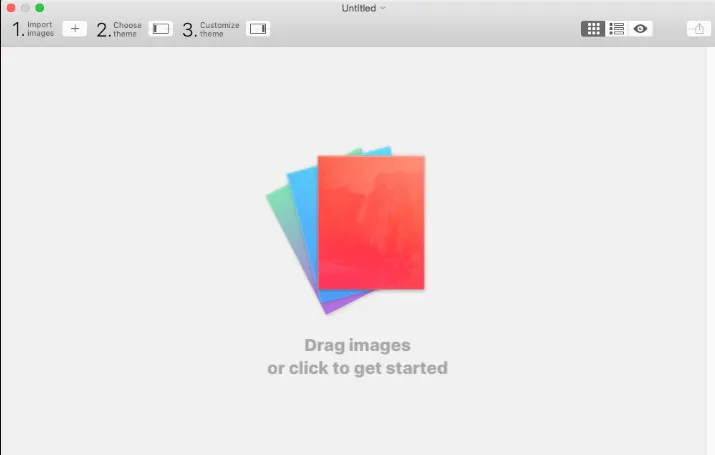The image size is (715, 455).
Task: Click the red card in image stack
Action: [x=371, y=222]
